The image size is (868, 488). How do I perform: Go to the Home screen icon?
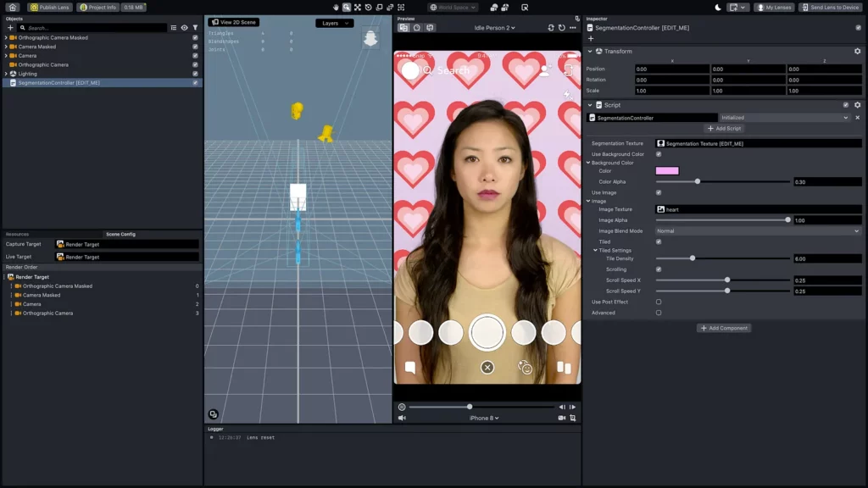coord(13,7)
